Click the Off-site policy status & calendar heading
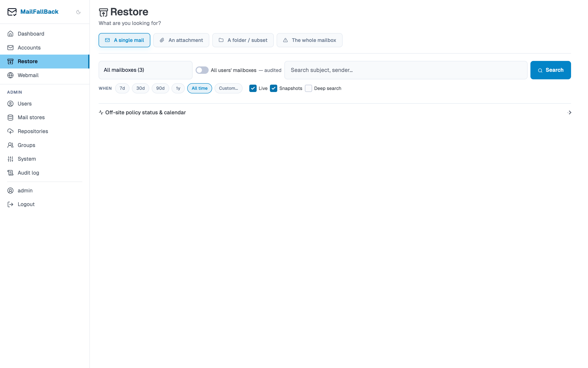The image size is (588, 368). (x=145, y=112)
